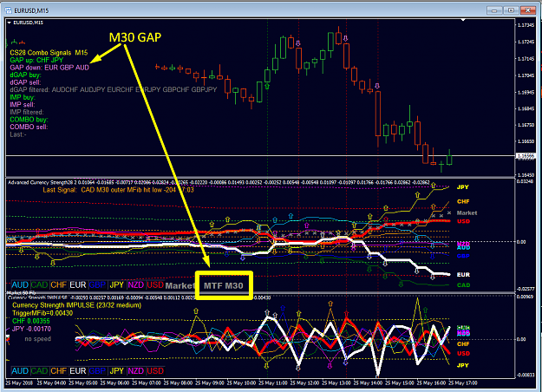
Task: Click the sell arrow above the 14:00 candle
Action: [x=377, y=86]
